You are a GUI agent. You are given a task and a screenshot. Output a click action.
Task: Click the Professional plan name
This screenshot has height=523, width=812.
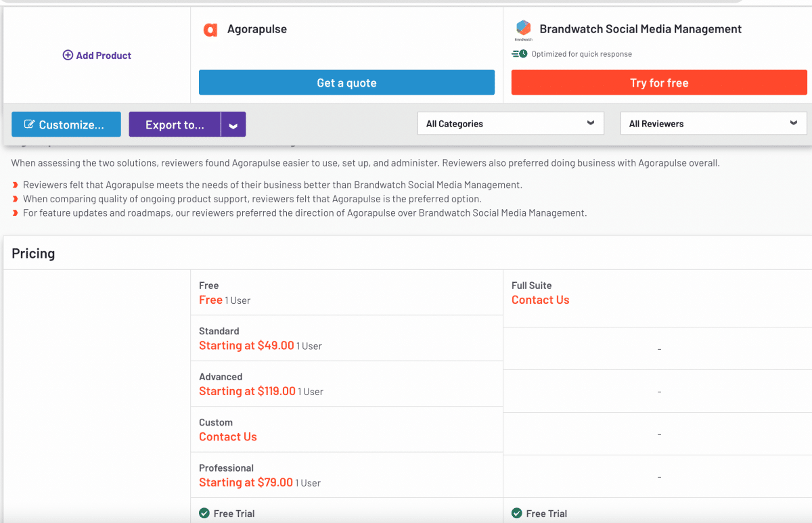227,468
